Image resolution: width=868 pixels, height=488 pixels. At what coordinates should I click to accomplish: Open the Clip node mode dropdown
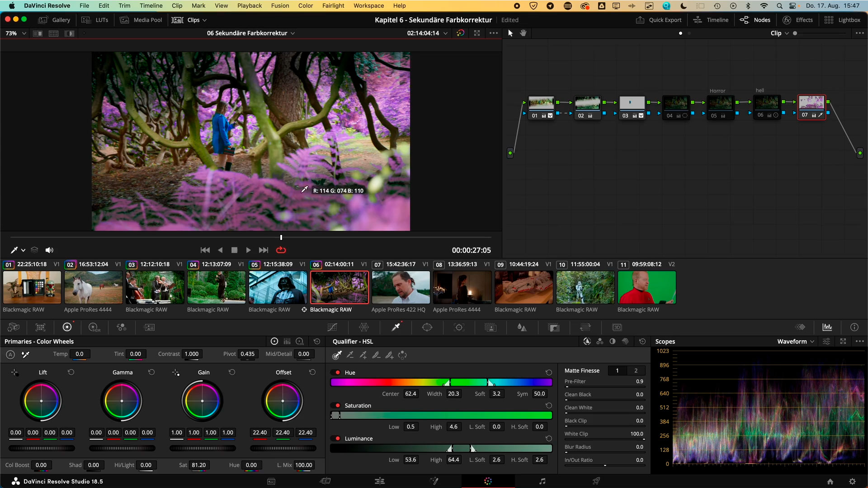[787, 33]
